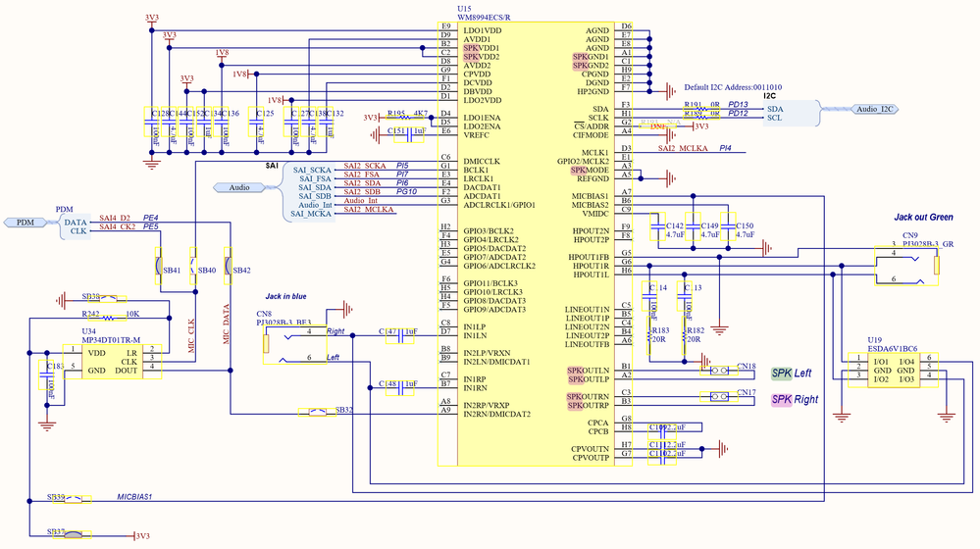
Task: Click the 'SPK Left' legend text
Action: point(792,374)
